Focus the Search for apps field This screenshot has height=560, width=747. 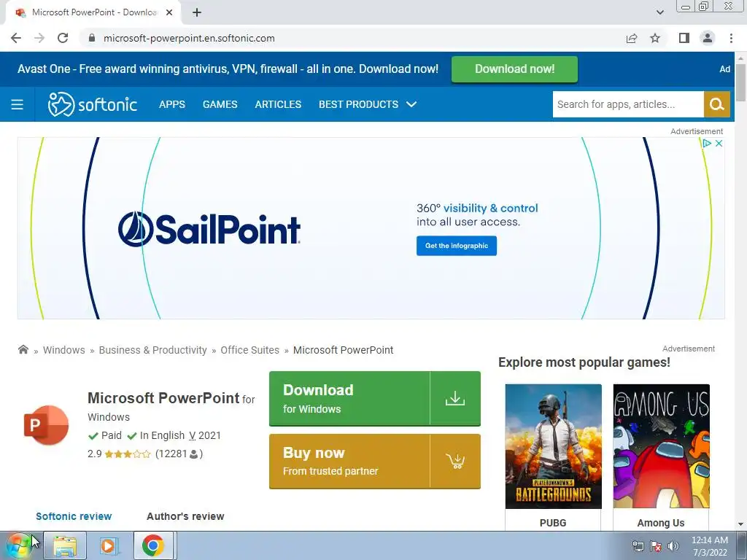628,104
